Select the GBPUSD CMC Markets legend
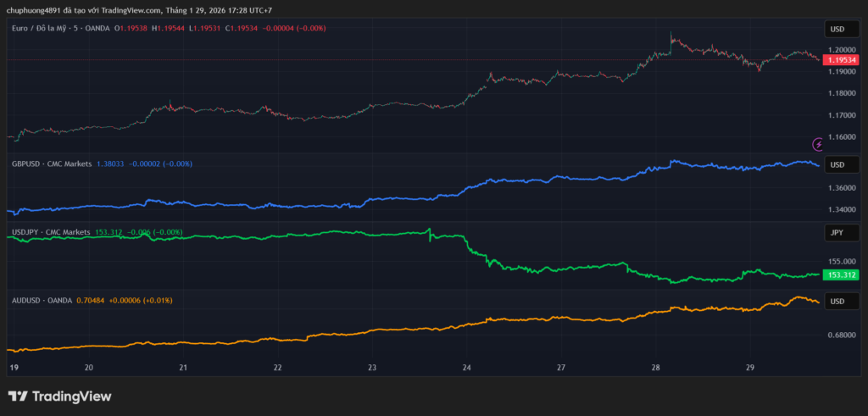This screenshot has width=868, height=416. point(51,164)
